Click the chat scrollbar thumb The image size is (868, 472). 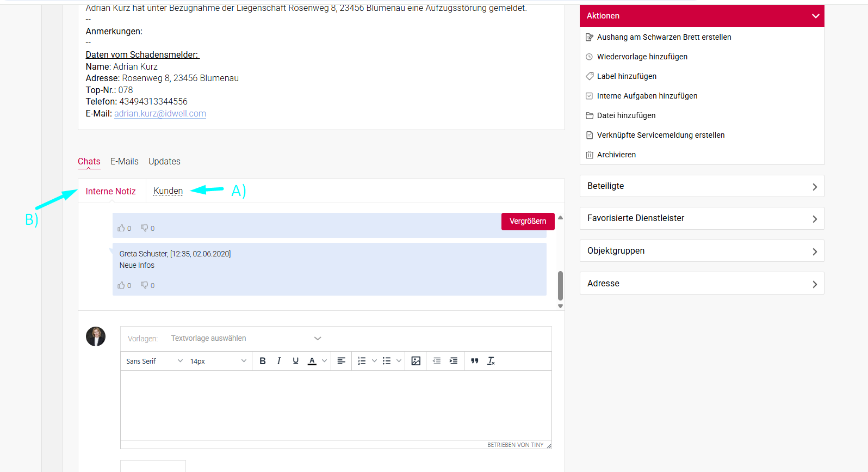(560, 286)
